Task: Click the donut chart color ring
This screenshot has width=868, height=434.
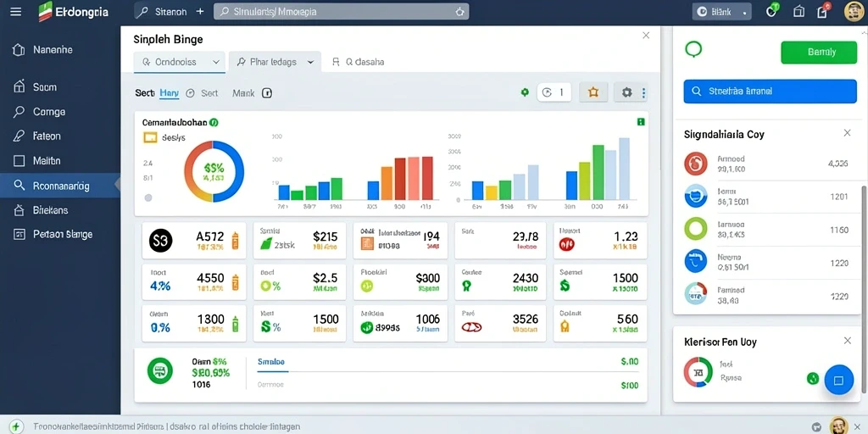Action: click(x=214, y=171)
